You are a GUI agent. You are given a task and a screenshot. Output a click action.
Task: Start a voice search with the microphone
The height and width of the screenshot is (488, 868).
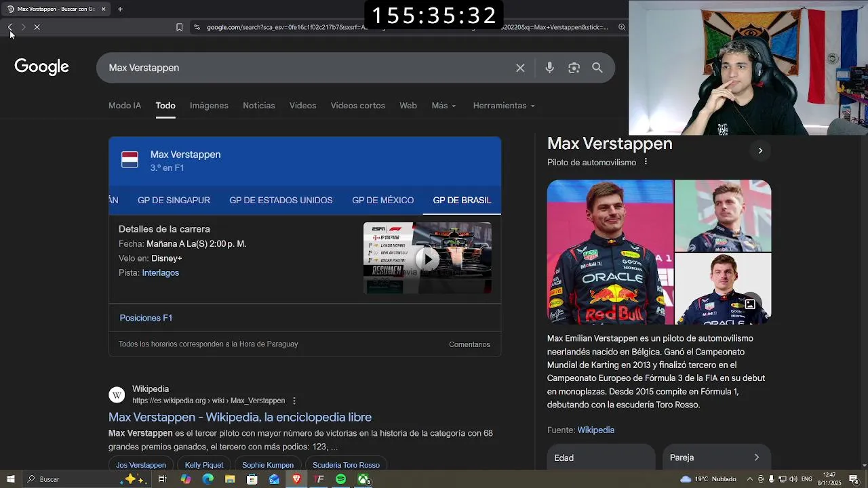point(549,68)
